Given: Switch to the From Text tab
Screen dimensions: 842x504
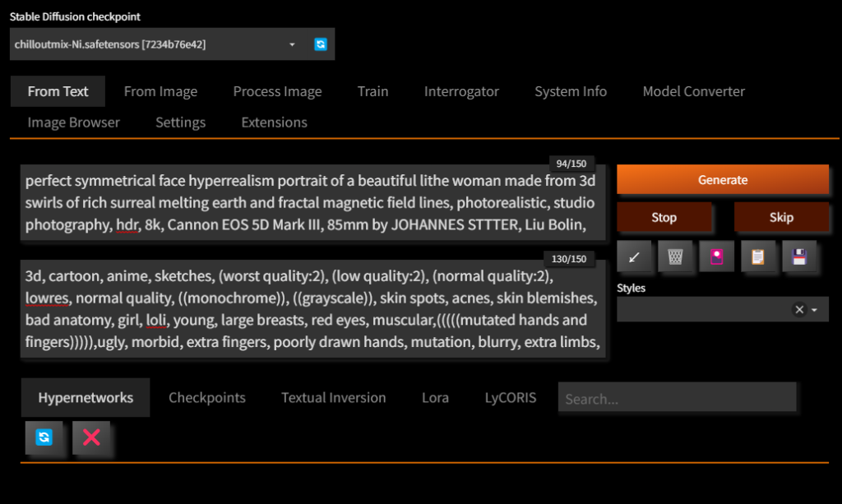Looking at the screenshot, I should pos(58,92).
